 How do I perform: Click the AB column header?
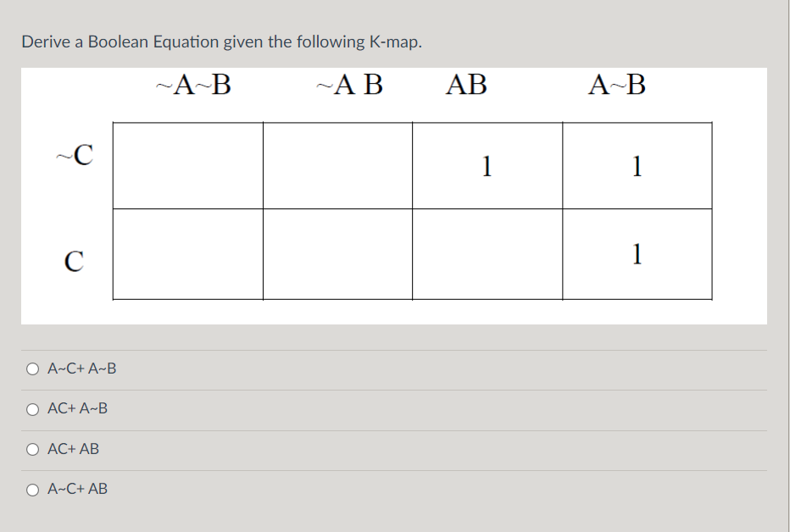(x=465, y=84)
